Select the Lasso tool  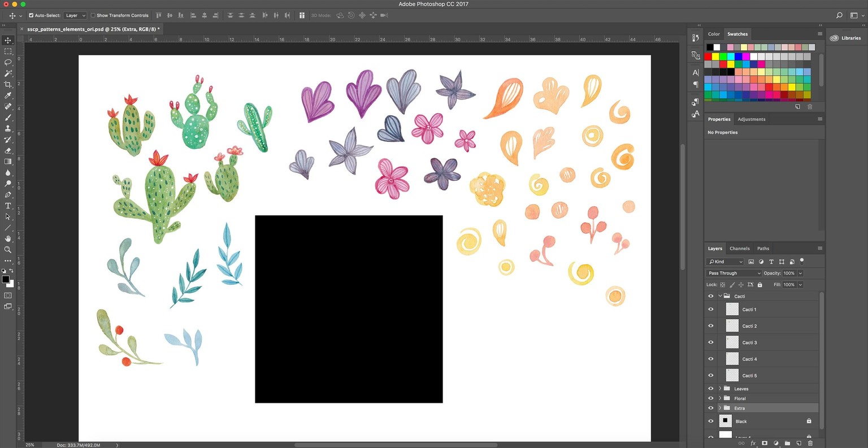click(8, 62)
